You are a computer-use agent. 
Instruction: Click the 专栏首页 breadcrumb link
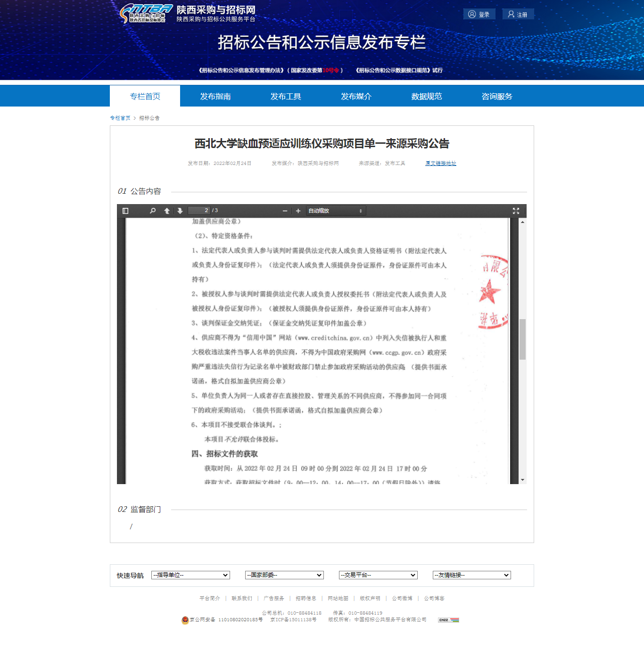tap(120, 118)
